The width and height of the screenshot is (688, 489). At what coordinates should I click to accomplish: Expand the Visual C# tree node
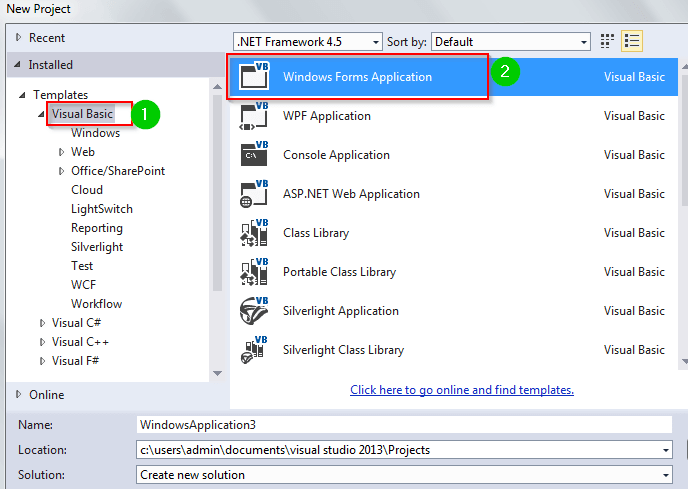(x=42, y=323)
